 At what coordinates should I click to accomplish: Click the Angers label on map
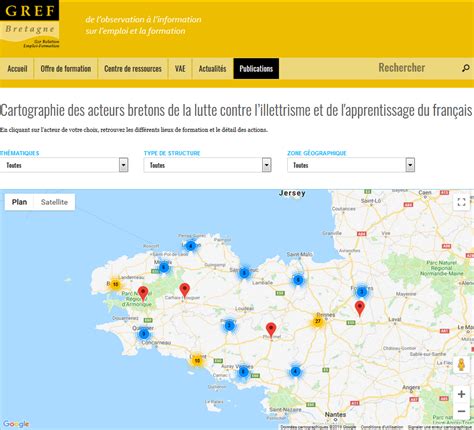(411, 388)
